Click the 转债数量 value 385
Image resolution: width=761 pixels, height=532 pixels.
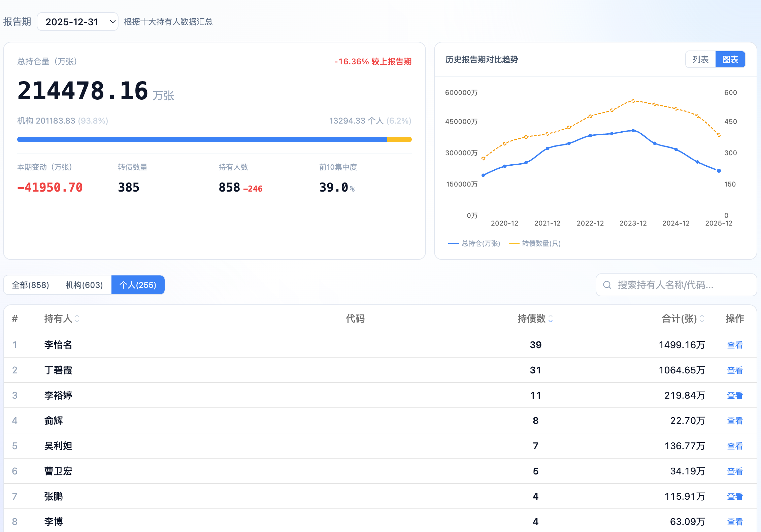(x=129, y=188)
